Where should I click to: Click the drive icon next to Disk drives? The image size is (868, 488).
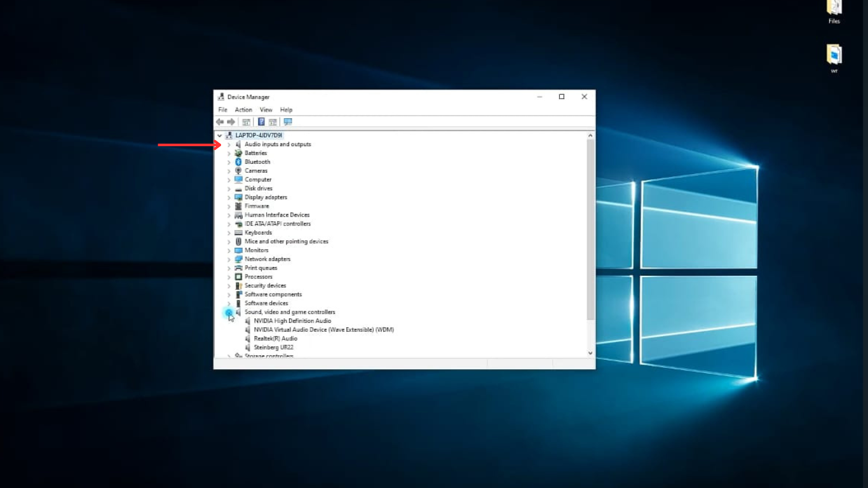point(238,189)
